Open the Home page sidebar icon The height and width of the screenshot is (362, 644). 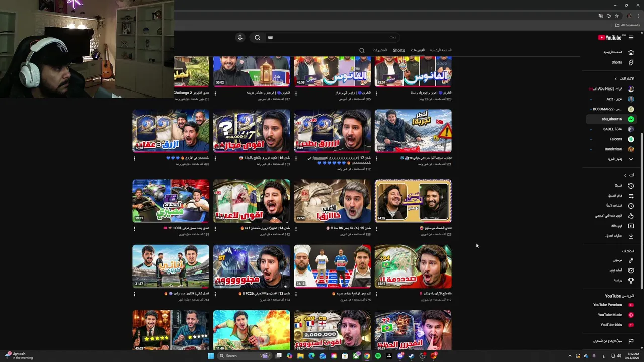(631, 52)
